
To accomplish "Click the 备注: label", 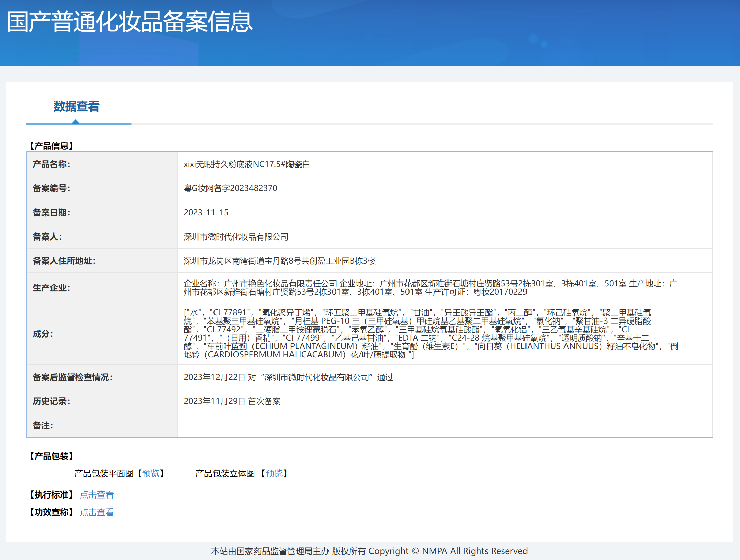I will [43, 426].
